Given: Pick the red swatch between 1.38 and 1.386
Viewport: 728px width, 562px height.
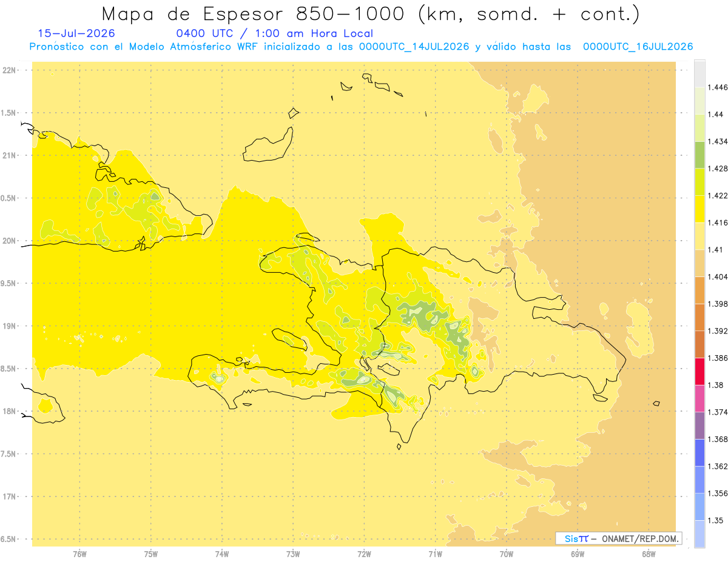Looking at the screenshot, I should pos(699,372).
